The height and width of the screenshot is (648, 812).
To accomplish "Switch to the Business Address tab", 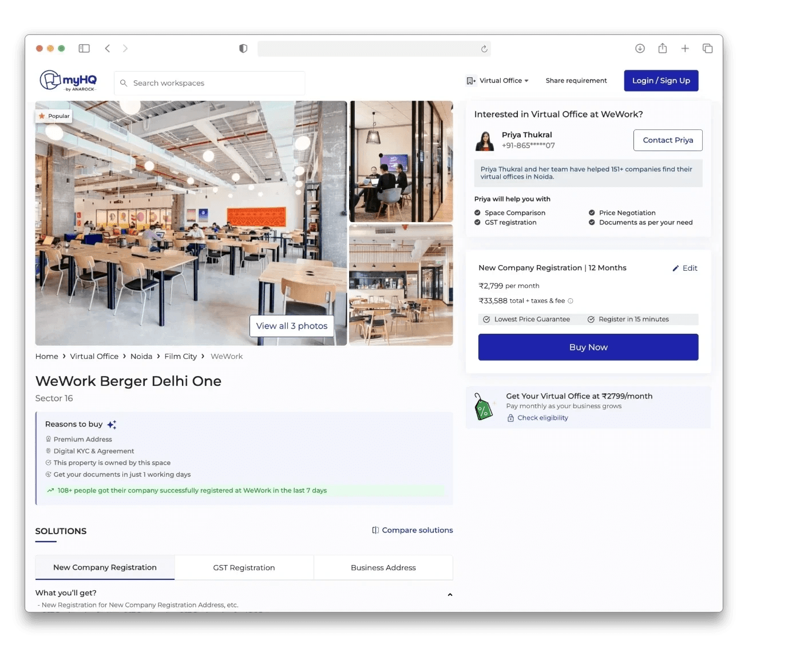I will point(383,568).
